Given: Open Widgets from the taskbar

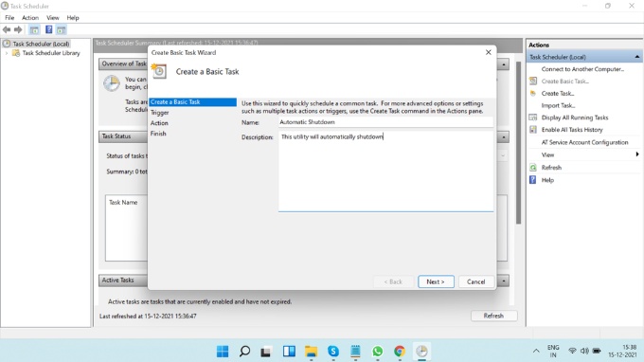Looking at the screenshot, I should pos(289,352).
